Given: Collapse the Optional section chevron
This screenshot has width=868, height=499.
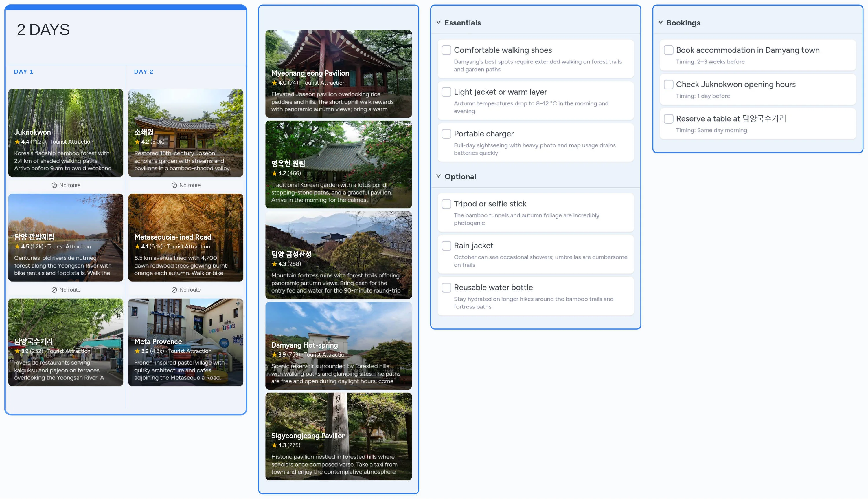Looking at the screenshot, I should point(438,176).
